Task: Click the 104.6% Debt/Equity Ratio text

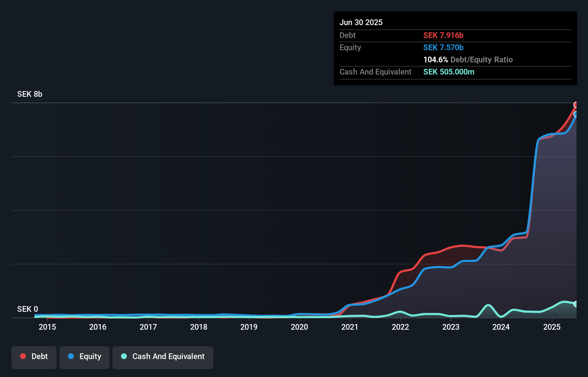Action: [x=468, y=59]
